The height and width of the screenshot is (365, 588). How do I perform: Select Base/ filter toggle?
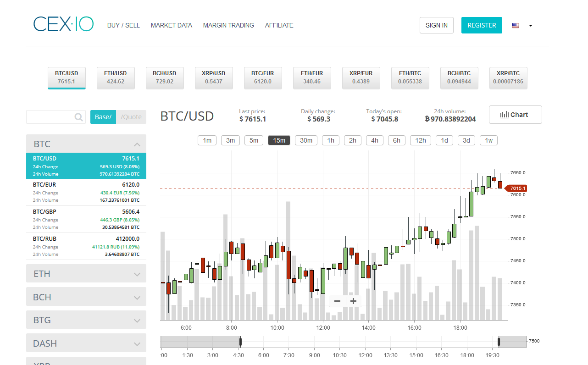tap(103, 117)
